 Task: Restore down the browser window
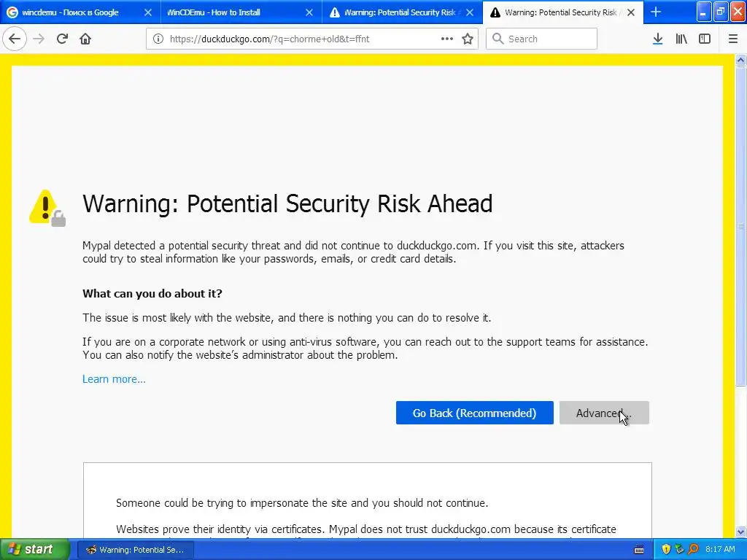click(x=721, y=12)
